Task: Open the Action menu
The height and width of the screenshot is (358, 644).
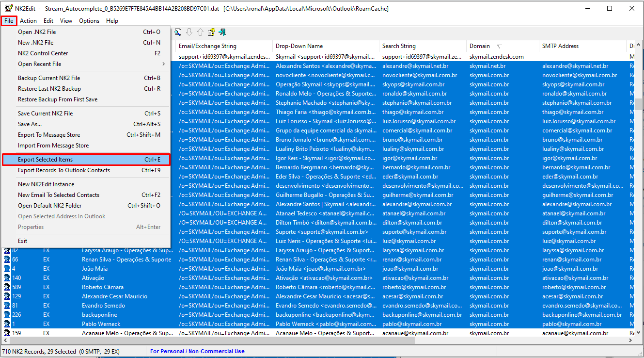Action: pos(28,21)
